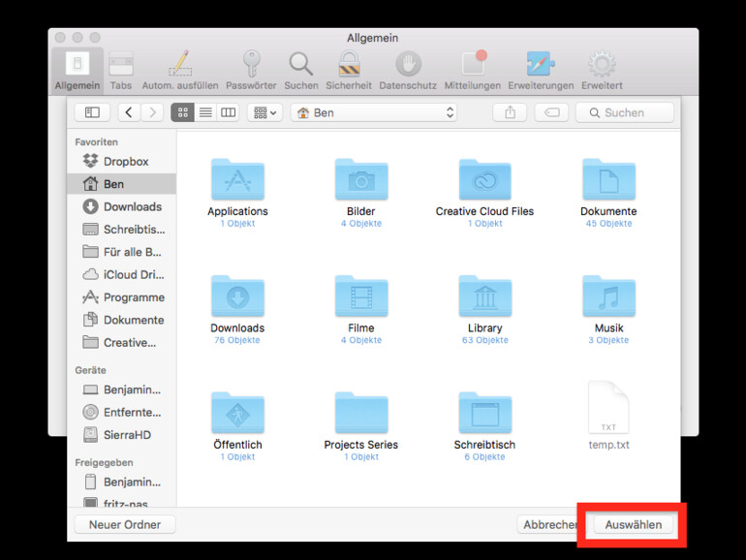746x560 pixels.
Task: Open the Allgemein preferences tab
Action: (78, 71)
